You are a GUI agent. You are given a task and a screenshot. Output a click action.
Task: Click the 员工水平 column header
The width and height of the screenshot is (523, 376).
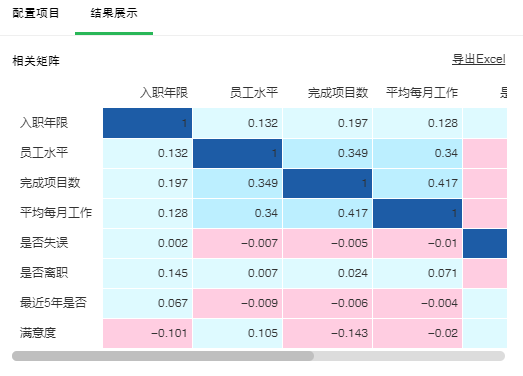254,92
